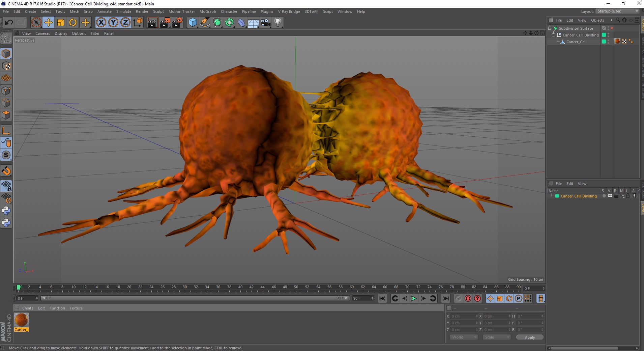Go to end of animation
The width and height of the screenshot is (644, 351).
[x=446, y=298]
